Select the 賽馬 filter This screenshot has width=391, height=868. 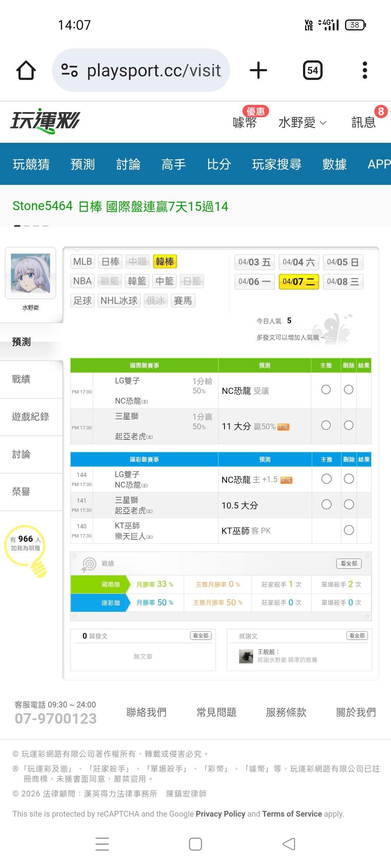pos(183,301)
